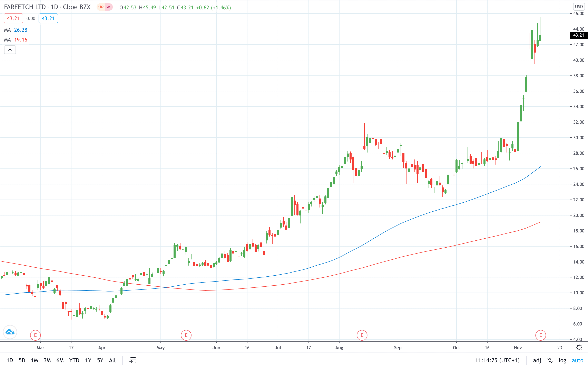Screen dimensions: 588x368
Task: Click the 1D interval label in title
Action: (55, 7)
